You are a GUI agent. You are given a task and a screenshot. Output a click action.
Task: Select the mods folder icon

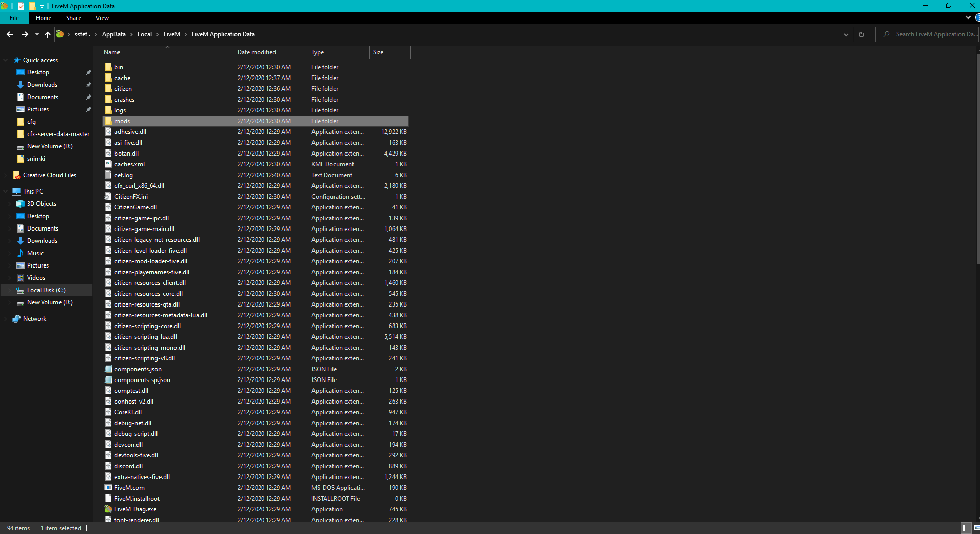pos(108,121)
